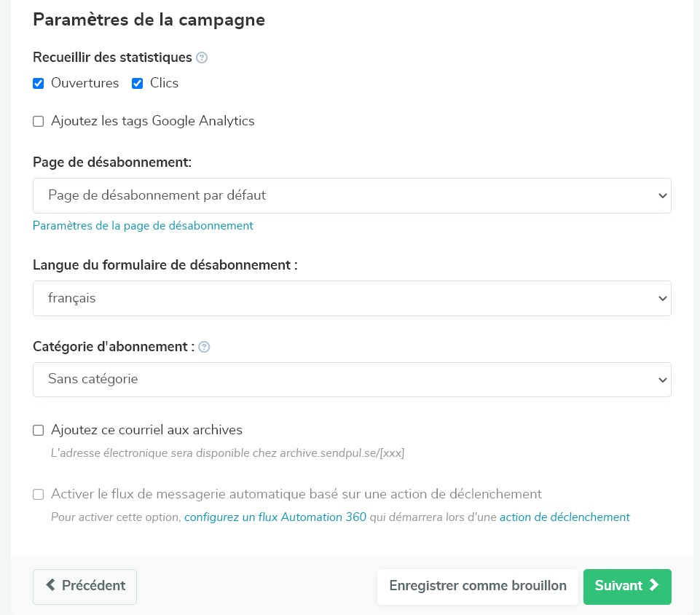Follow the configurez un flux Automation 360 link

tap(275, 517)
